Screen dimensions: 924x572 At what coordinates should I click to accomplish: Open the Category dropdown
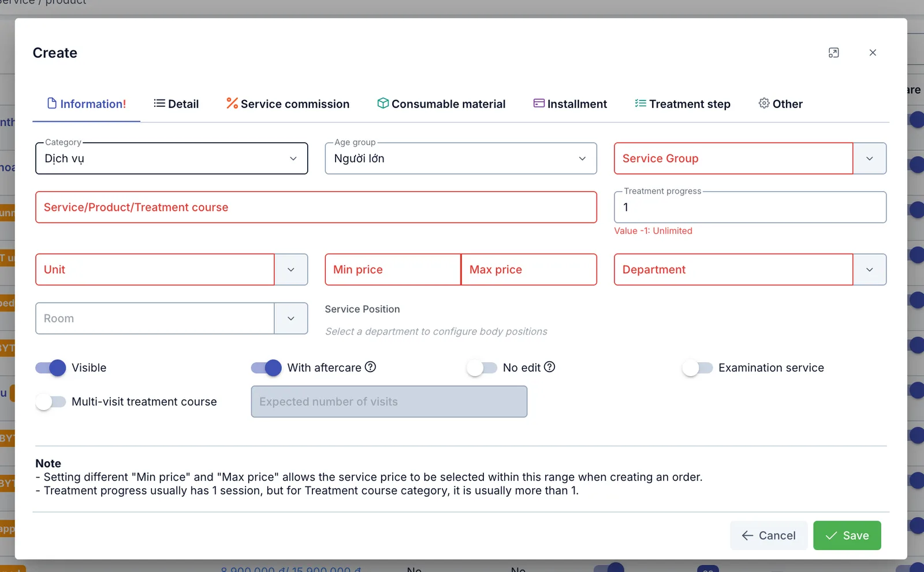coord(172,158)
